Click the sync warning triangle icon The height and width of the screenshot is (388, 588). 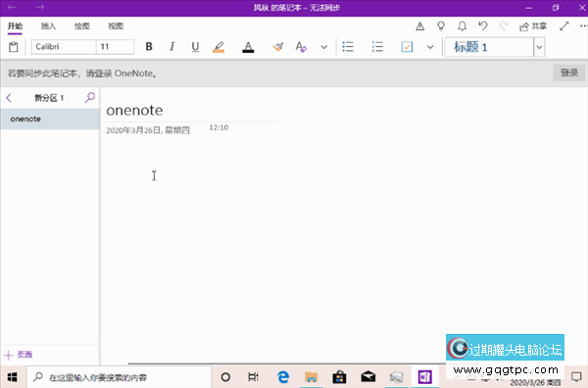(420, 26)
